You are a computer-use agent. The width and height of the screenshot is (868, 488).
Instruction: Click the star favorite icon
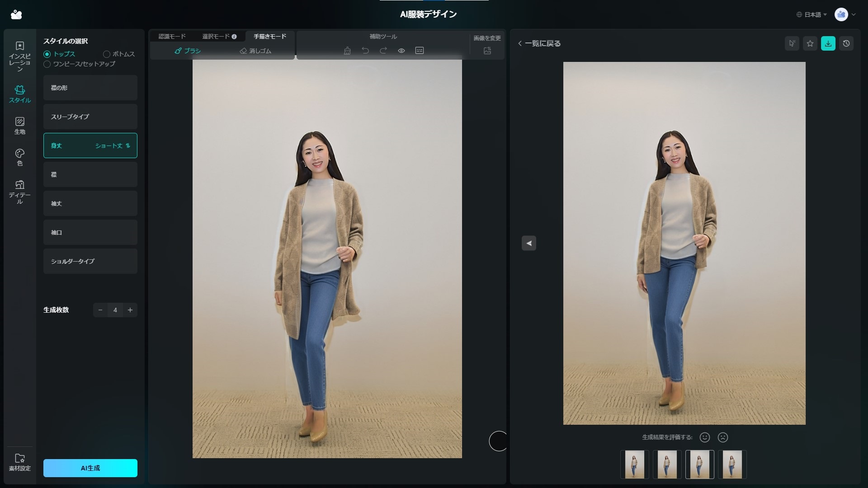coord(810,43)
